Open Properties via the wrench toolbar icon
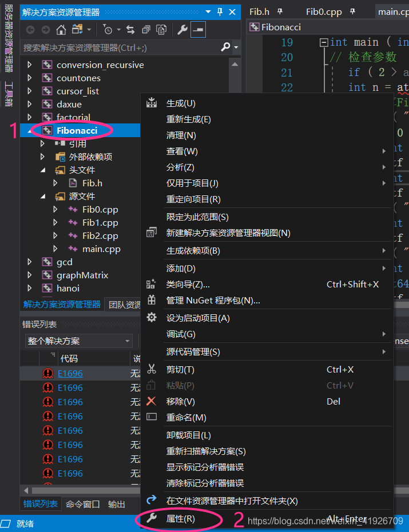Image resolution: width=409 pixels, height=532 pixels. point(183,30)
